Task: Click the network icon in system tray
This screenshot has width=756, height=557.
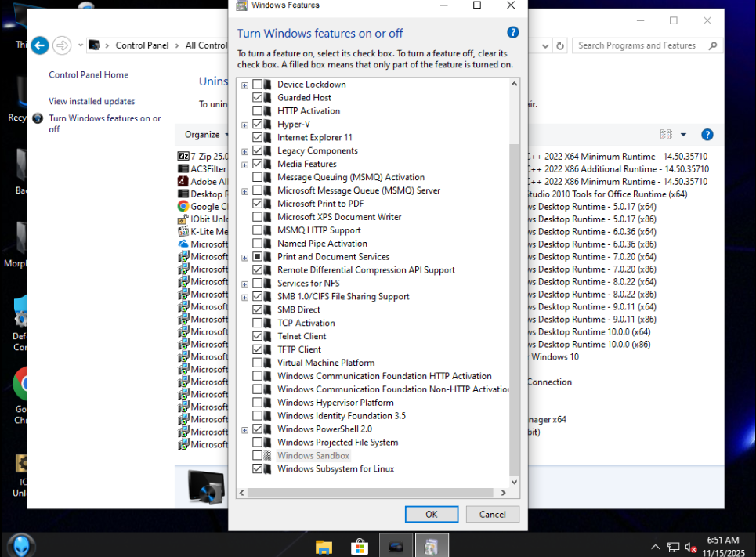Action: tap(673, 547)
